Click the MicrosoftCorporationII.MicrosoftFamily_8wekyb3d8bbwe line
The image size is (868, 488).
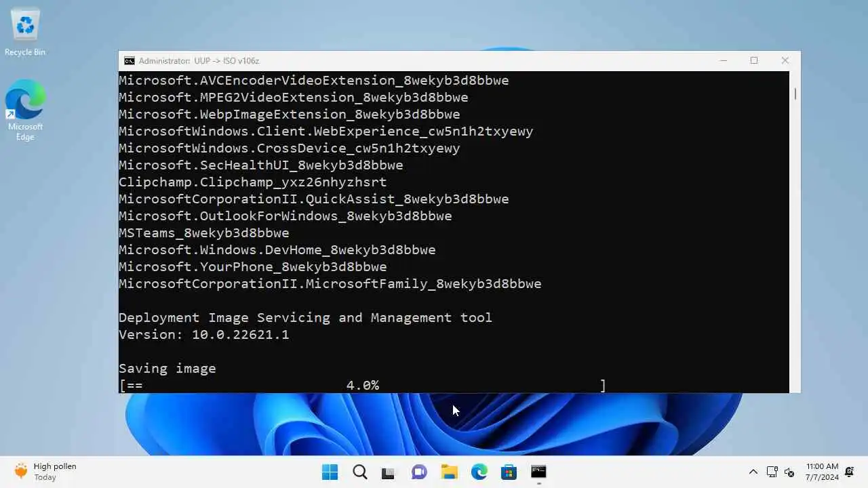pyautogui.click(x=330, y=284)
